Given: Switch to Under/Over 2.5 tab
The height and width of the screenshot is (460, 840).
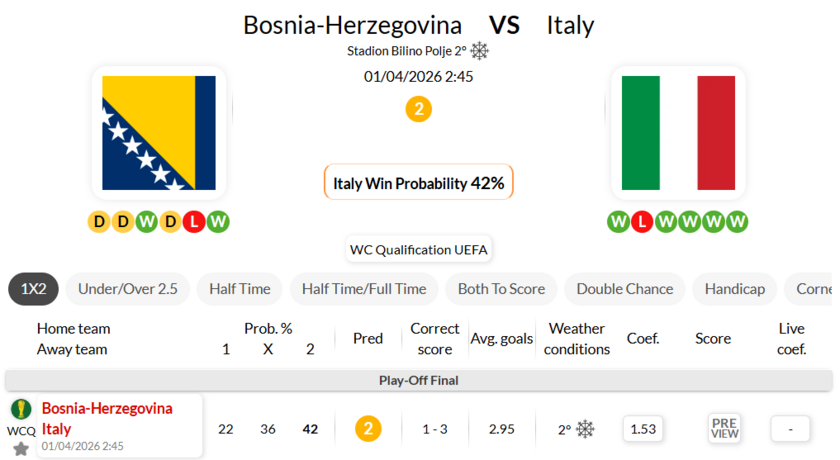Looking at the screenshot, I should coord(128,289).
